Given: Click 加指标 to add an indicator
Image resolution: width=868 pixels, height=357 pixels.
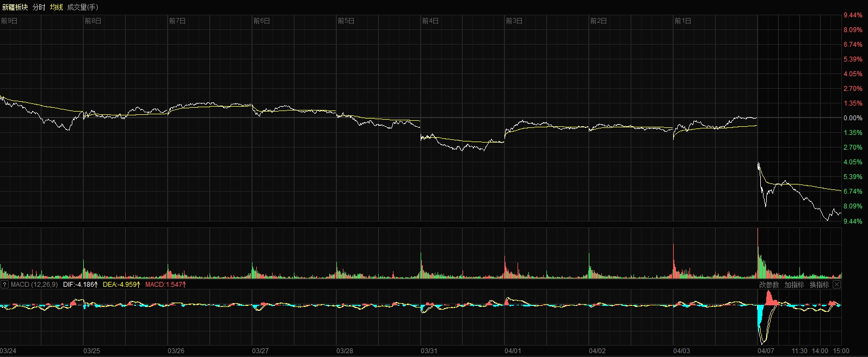Looking at the screenshot, I should [794, 285].
